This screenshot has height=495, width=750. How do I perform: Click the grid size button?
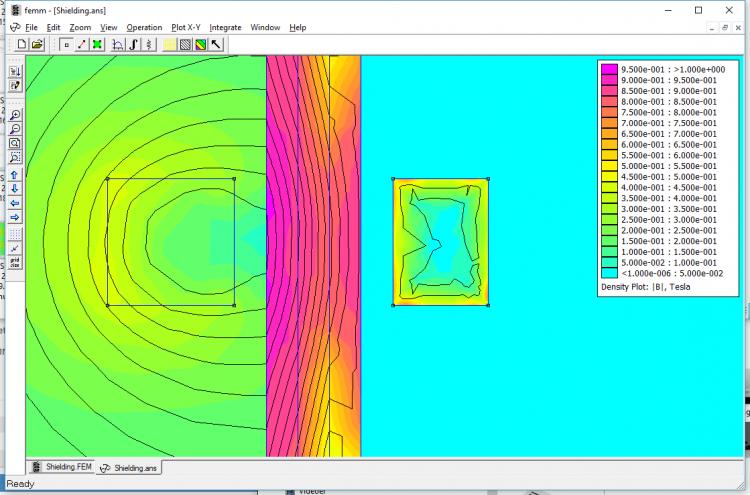coord(15,263)
